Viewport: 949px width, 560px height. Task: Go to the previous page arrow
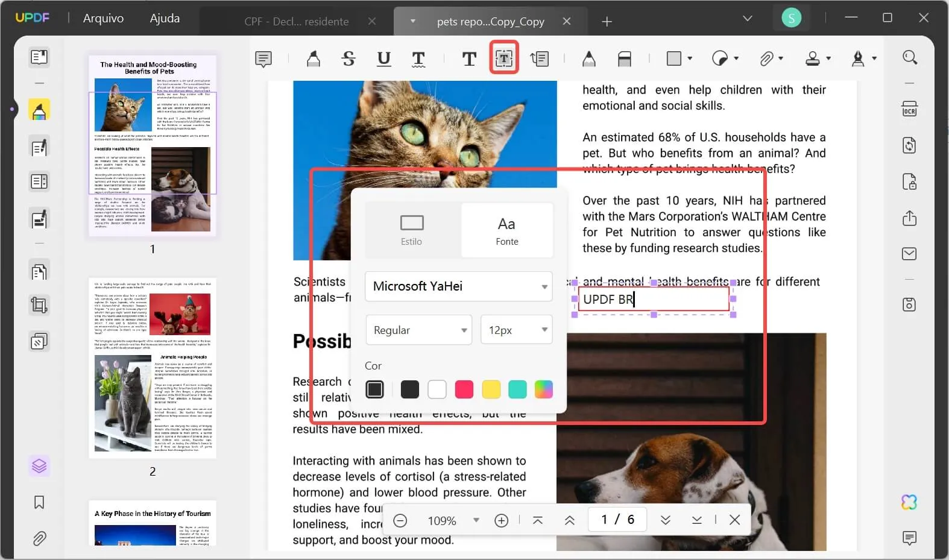tap(569, 520)
